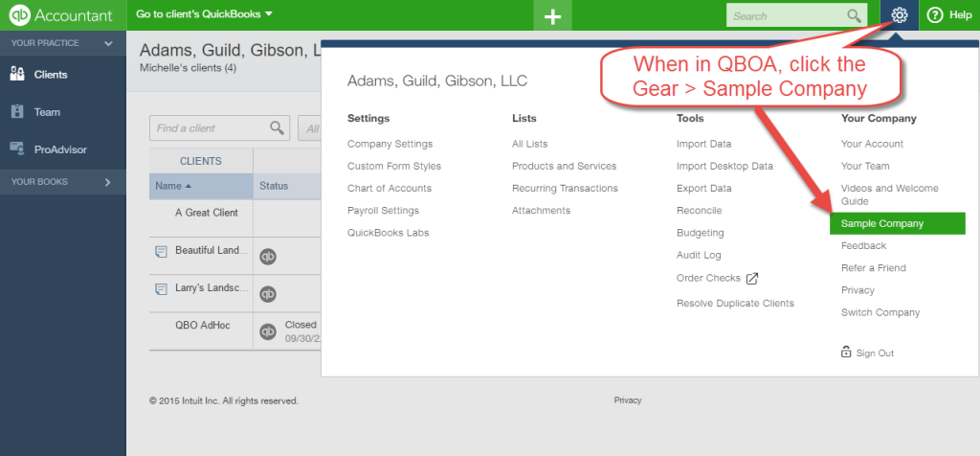Choose Refer a Friend
980x456 pixels.
point(873,267)
